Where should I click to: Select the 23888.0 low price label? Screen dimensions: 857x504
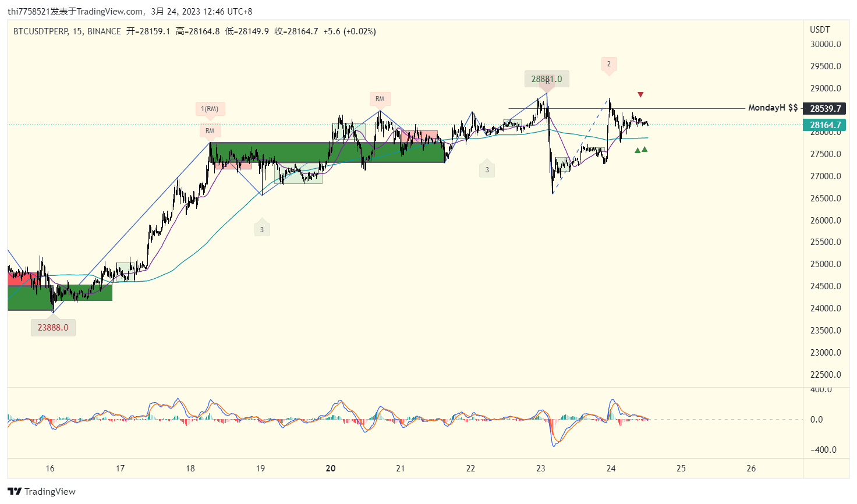coord(53,328)
